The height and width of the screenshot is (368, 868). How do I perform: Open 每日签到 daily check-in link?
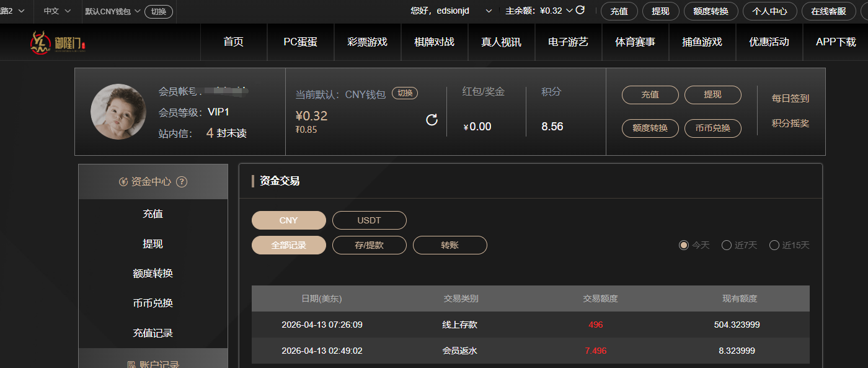pos(790,99)
